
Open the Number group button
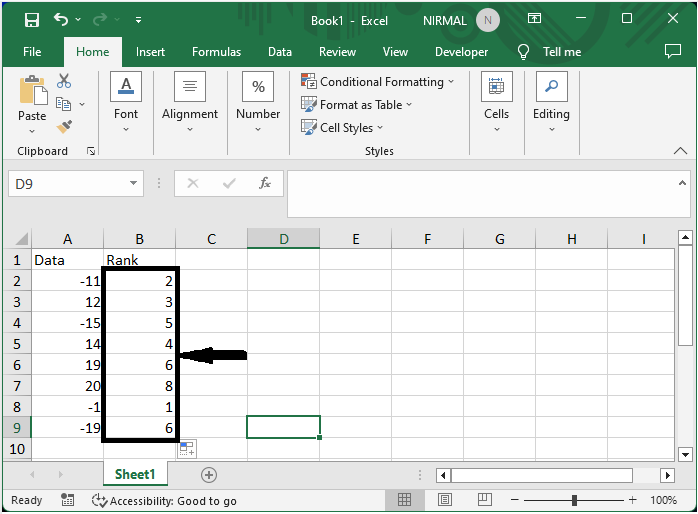point(258,102)
